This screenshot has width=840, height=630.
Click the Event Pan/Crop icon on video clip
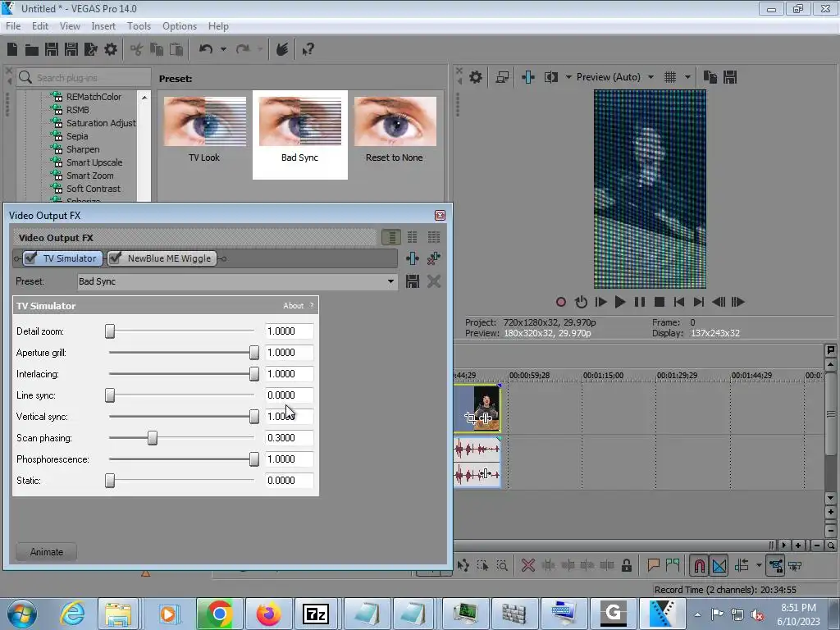pos(470,418)
